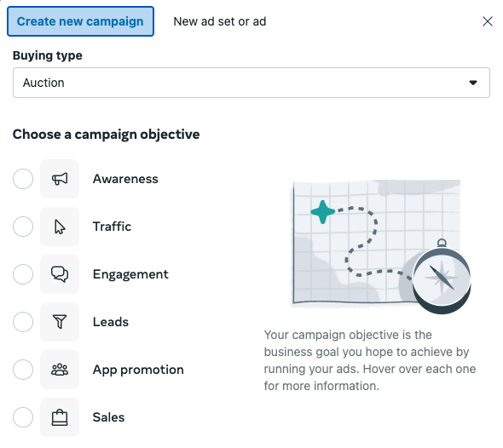Pick the App promotion radio button
503x448 pixels.
(x=23, y=370)
